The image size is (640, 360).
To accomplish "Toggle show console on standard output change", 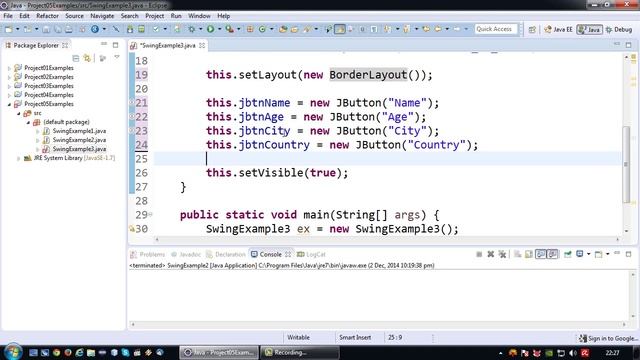I will point(540,254).
